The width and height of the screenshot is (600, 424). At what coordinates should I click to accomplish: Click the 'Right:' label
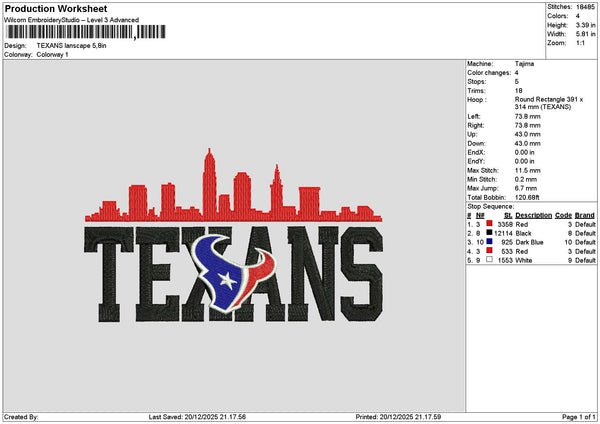tap(476, 126)
